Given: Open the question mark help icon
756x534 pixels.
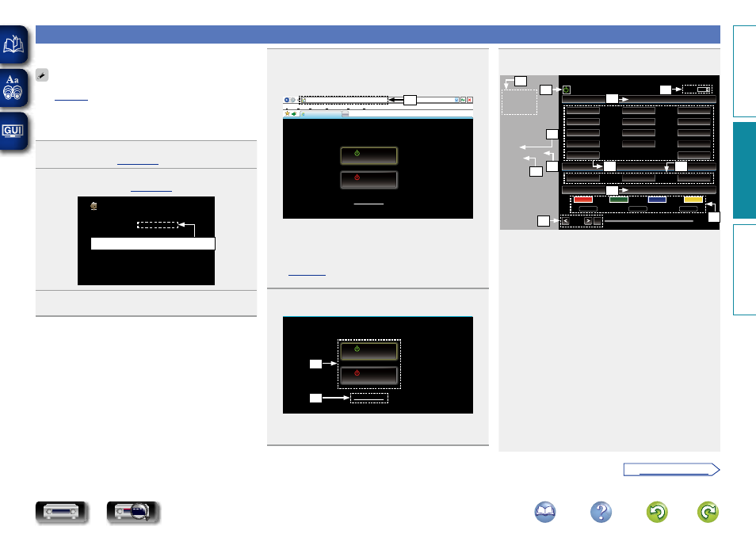Looking at the screenshot, I should click(601, 512).
